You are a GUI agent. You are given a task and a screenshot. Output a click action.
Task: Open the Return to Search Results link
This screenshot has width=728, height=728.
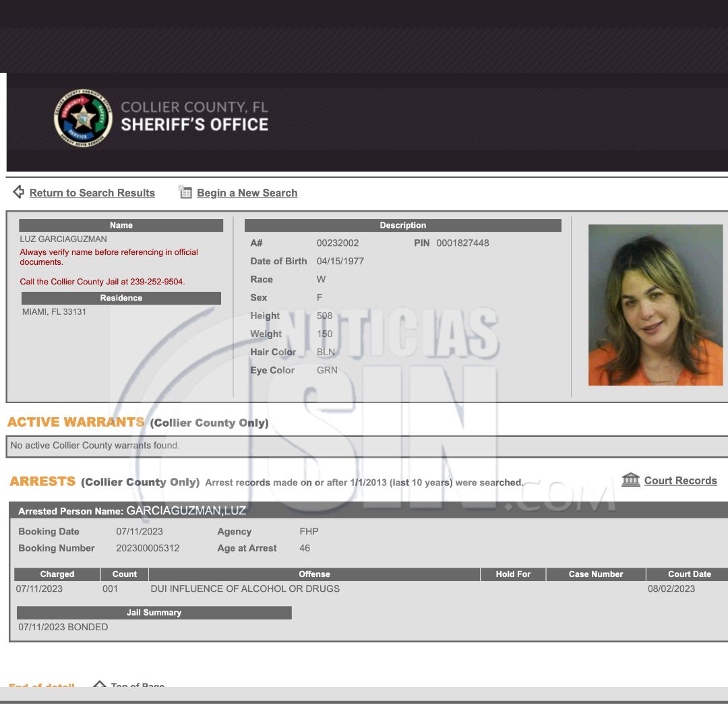pyautogui.click(x=92, y=193)
